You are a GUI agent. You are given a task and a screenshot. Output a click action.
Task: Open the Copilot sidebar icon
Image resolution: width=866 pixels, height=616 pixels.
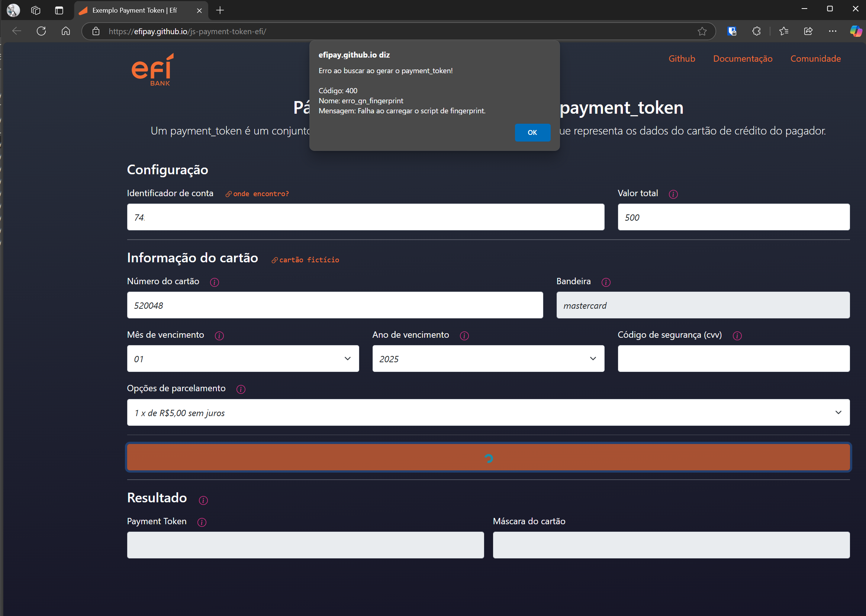click(x=856, y=31)
